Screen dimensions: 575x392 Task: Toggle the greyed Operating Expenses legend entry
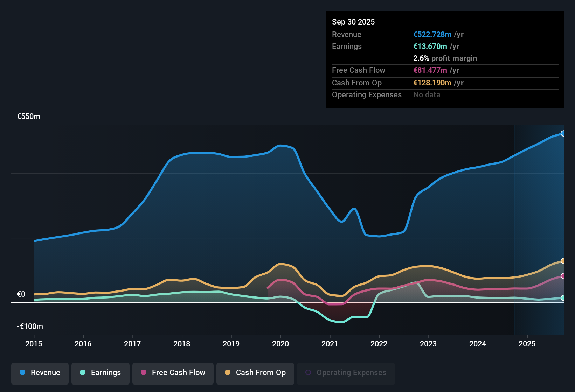(346, 373)
